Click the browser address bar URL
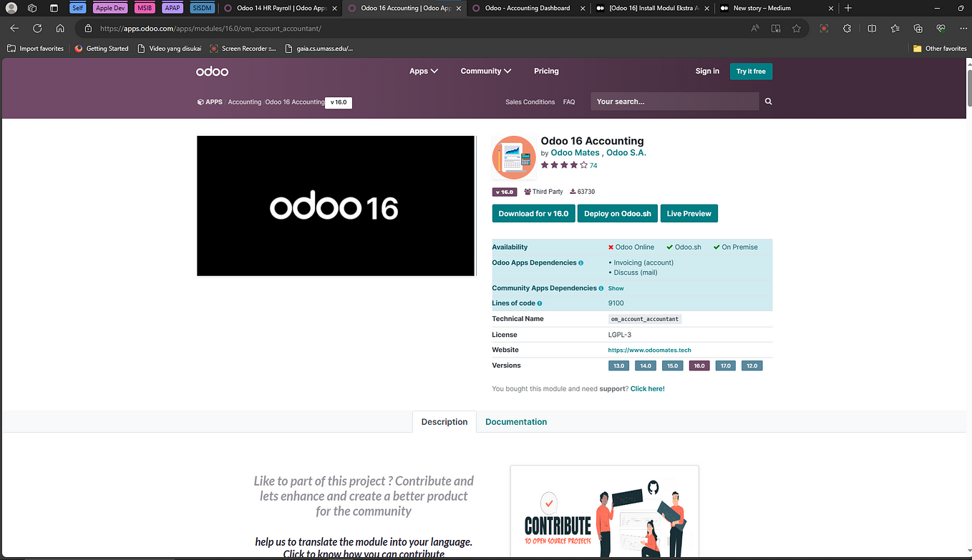 point(210,29)
